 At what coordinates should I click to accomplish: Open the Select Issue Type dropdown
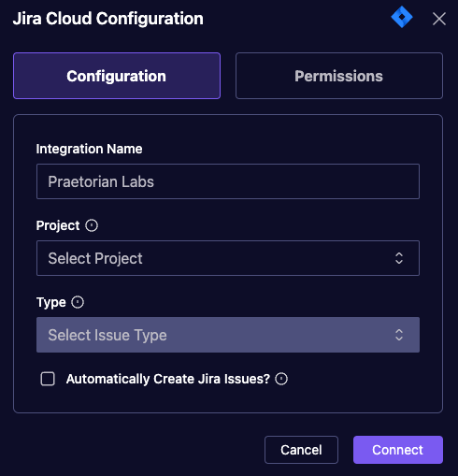pos(228,335)
